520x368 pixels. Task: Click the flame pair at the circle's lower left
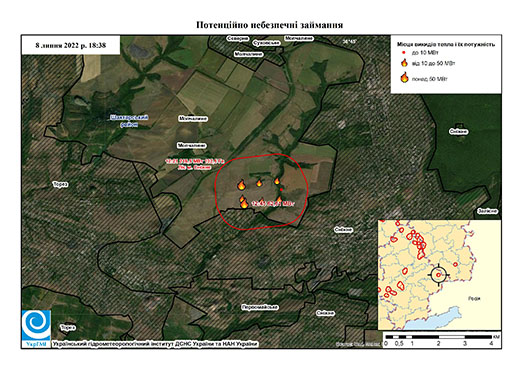pyautogui.click(x=244, y=202)
